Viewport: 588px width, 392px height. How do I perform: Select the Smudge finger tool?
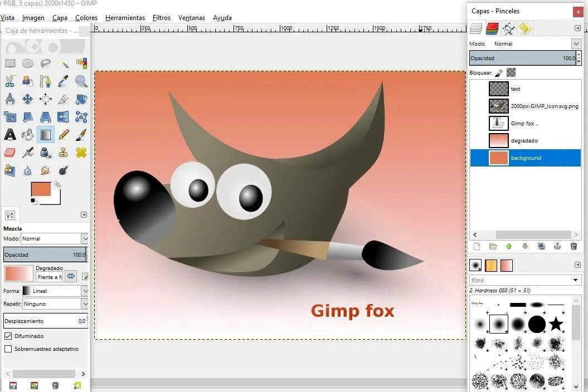point(45,170)
